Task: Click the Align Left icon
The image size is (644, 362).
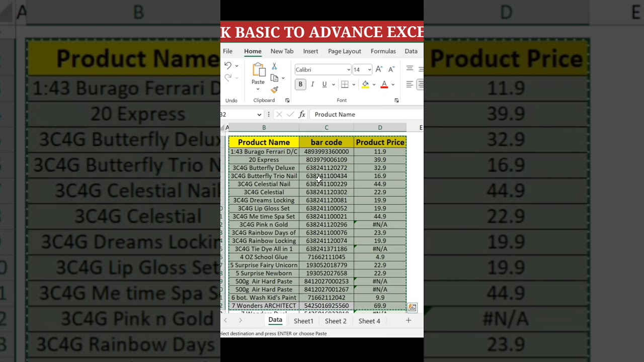Action: [410, 84]
